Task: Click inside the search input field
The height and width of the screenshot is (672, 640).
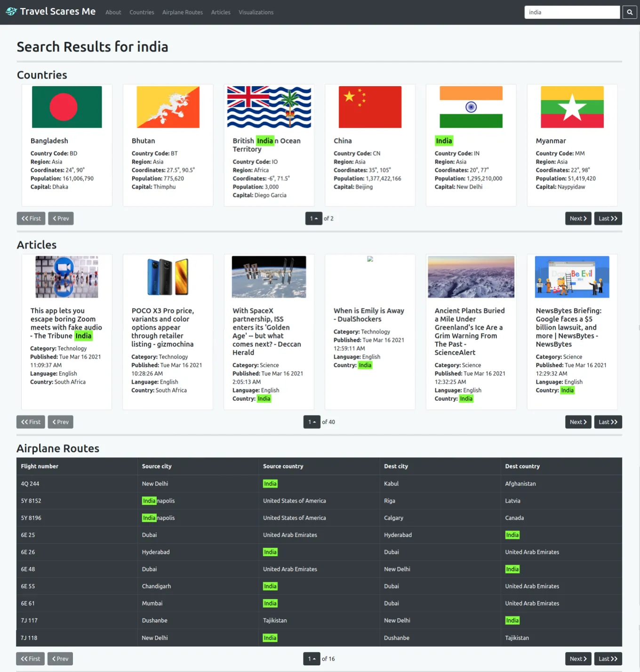Action: 572,12
